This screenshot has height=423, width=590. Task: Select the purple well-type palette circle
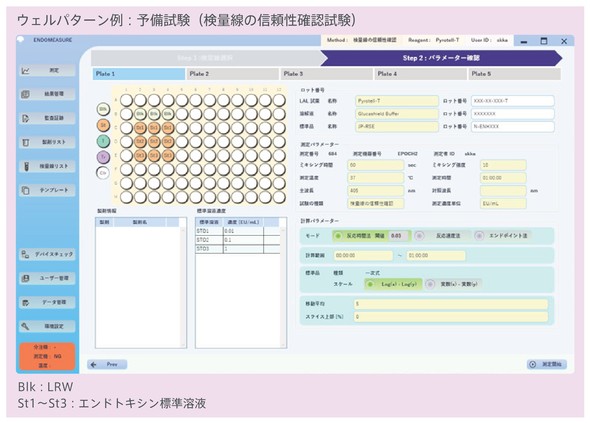pos(103,157)
